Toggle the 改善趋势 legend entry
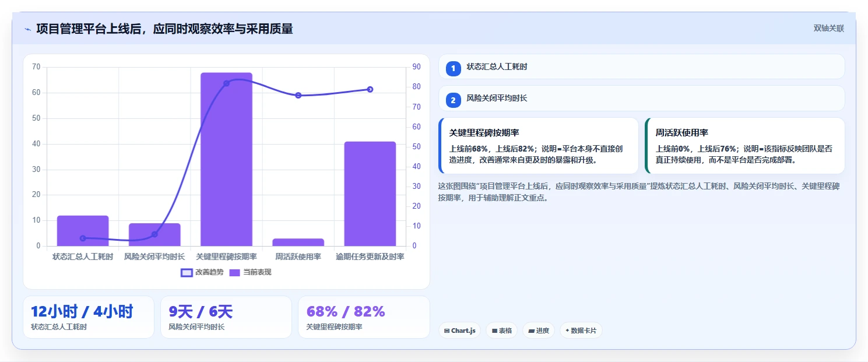This screenshot has width=868, height=362. tap(202, 272)
